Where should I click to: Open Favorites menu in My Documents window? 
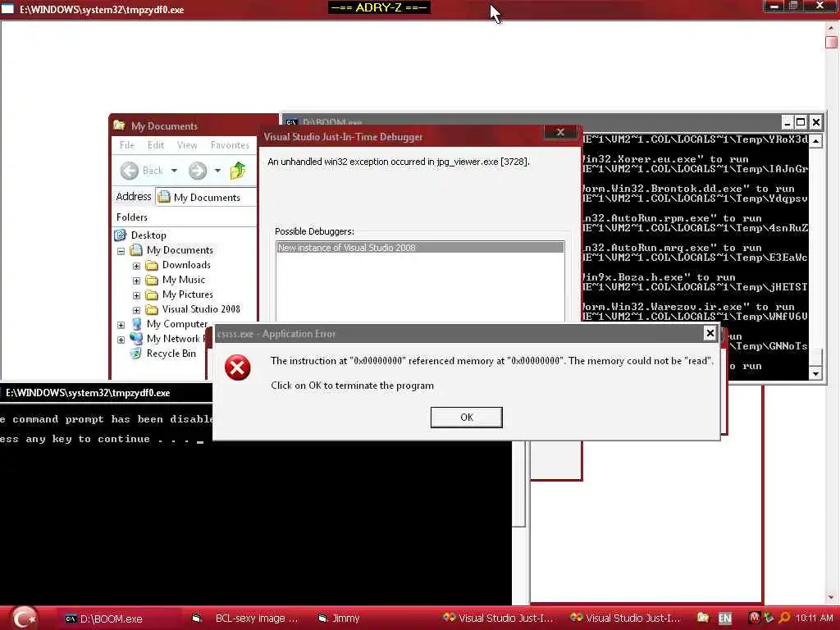(230, 145)
